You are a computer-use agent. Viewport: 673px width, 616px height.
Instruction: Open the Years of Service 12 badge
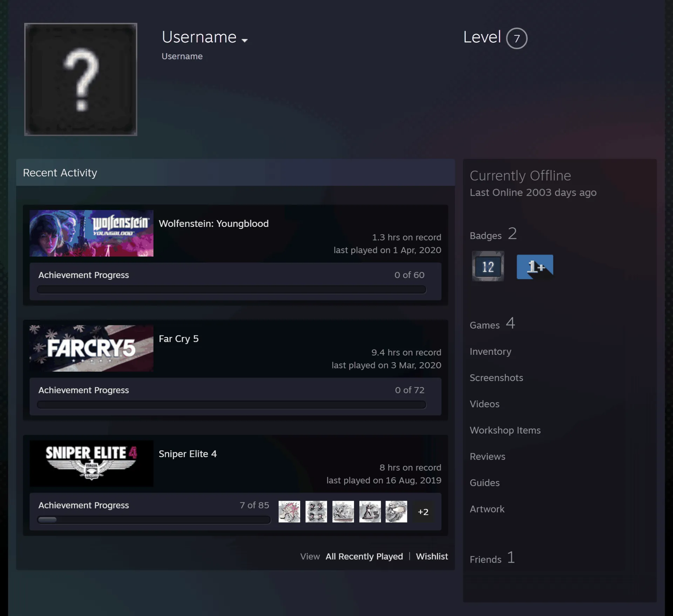pyautogui.click(x=488, y=266)
